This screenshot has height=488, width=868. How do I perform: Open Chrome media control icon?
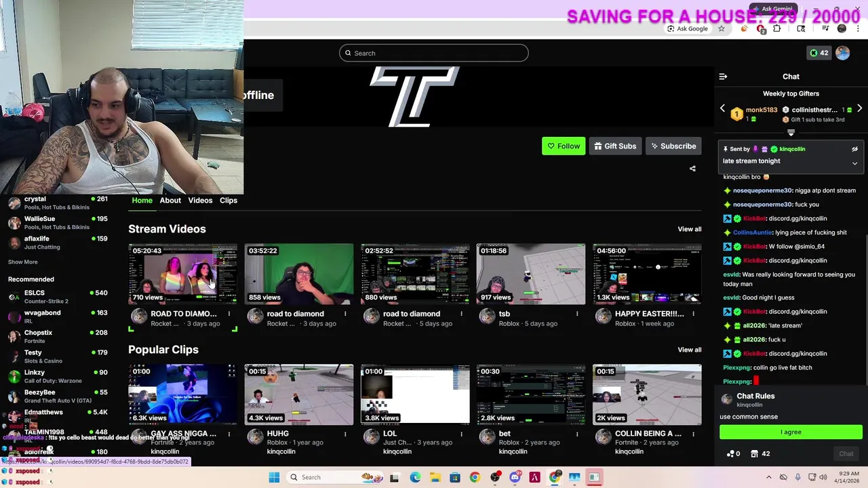(825, 28)
